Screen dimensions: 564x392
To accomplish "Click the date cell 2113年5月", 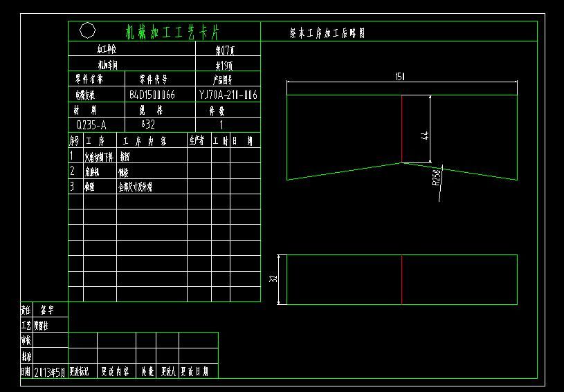I will [50, 371].
